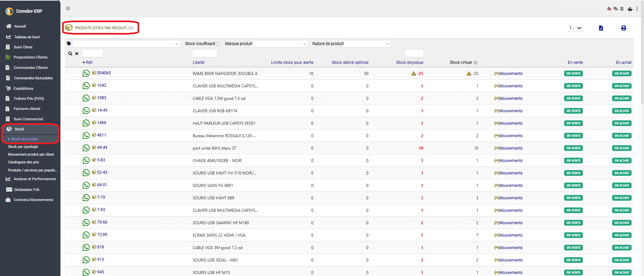Open Tableau de bord in the sidebar
The image size is (644, 276).
[27, 37]
